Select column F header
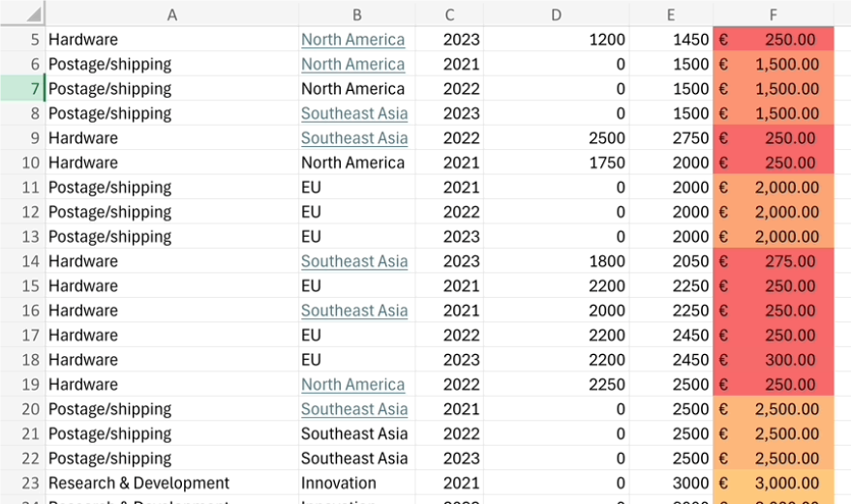This screenshot has height=504, width=851. coord(773,15)
